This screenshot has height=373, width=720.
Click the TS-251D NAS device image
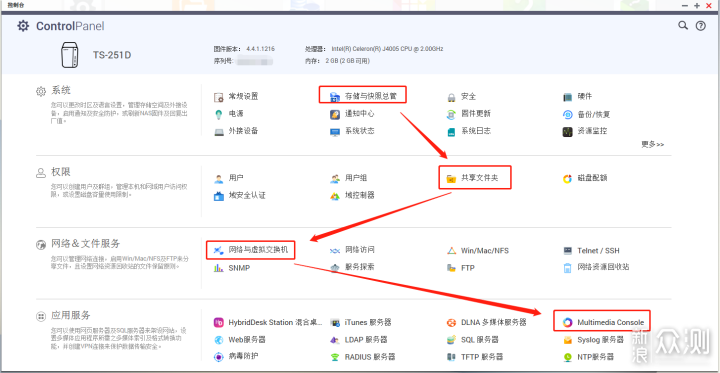click(x=70, y=55)
